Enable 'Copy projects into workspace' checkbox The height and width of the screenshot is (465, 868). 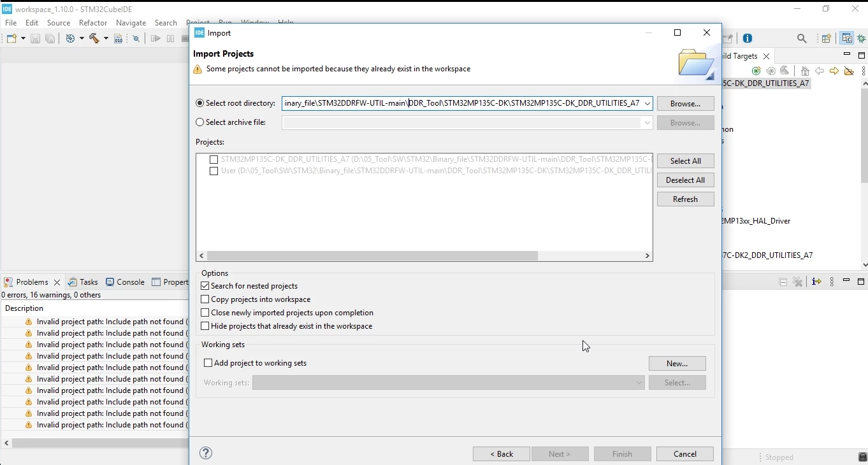[205, 299]
